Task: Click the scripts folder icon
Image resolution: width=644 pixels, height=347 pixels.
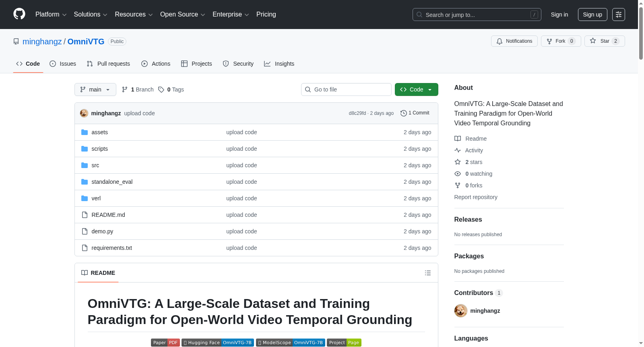Action: click(x=85, y=149)
